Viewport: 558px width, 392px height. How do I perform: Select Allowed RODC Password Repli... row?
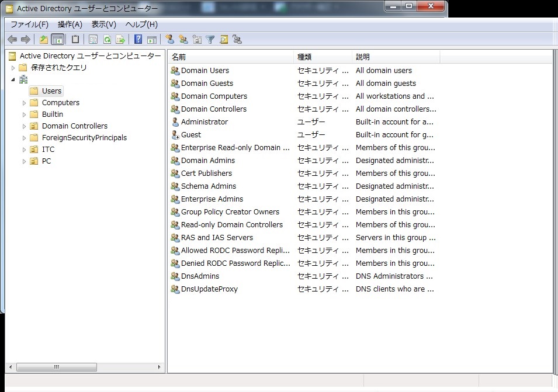[304, 251]
